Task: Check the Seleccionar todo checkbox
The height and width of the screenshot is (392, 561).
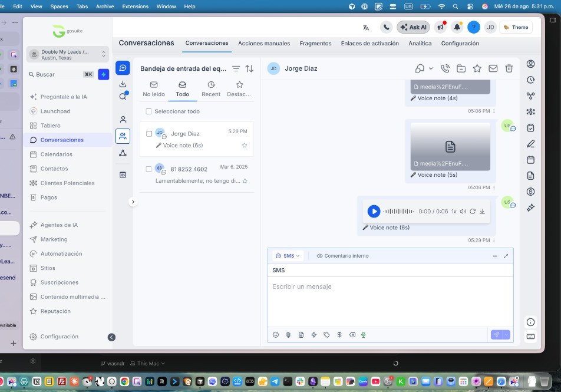Action: click(148, 111)
